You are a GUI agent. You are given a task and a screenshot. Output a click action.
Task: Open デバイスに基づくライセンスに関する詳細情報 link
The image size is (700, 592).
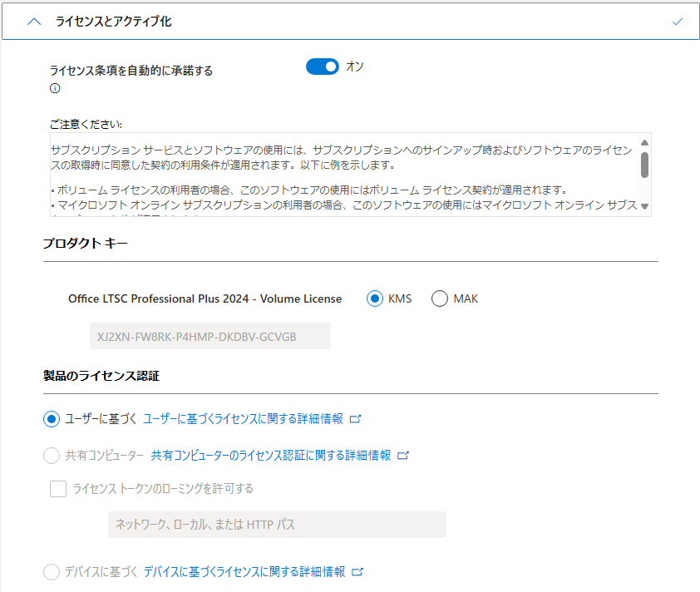(x=244, y=571)
